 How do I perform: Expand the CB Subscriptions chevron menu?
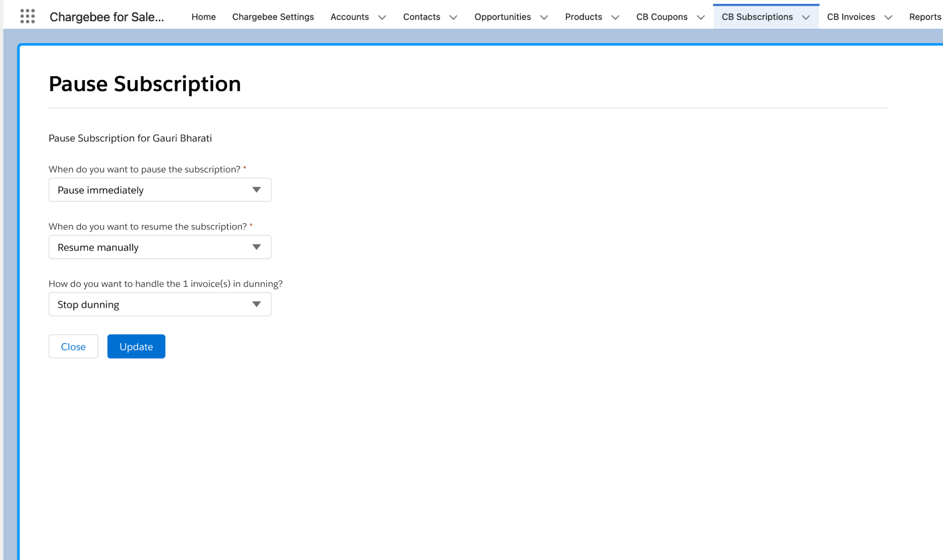pos(806,17)
